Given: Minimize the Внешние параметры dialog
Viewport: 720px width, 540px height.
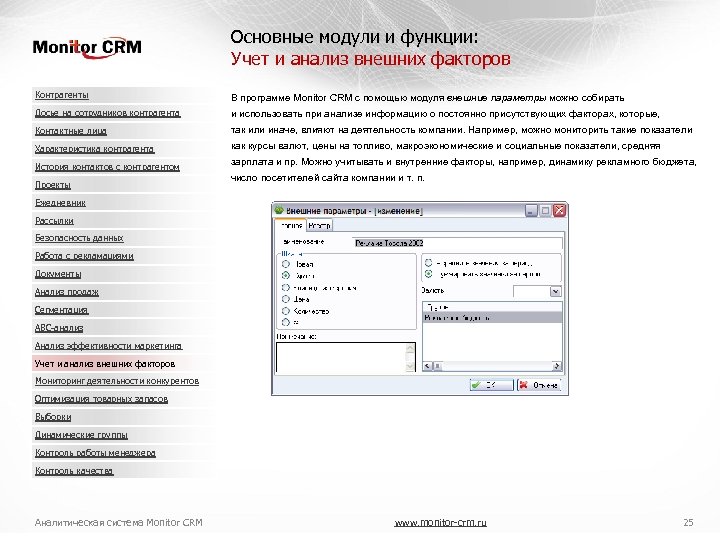Looking at the screenshot, I should pyautogui.click(x=531, y=211).
